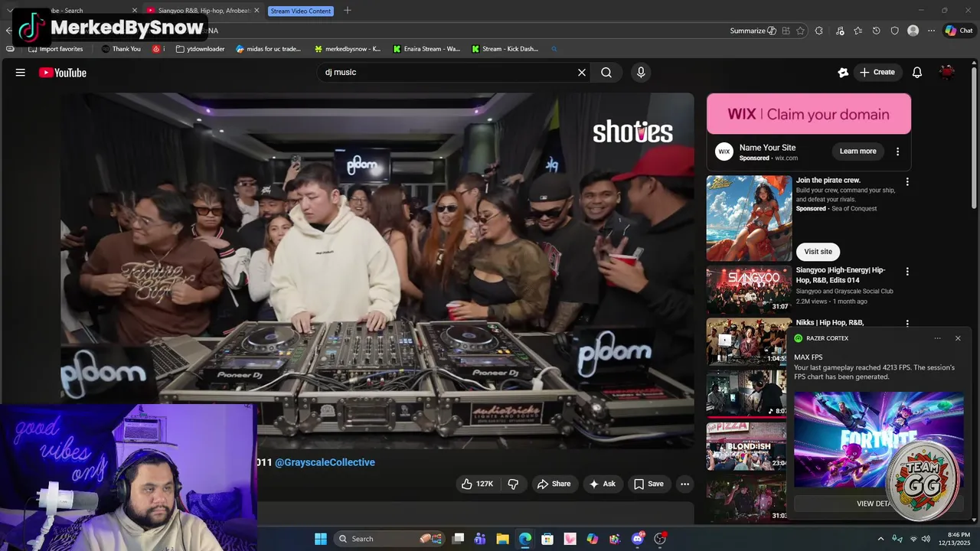This screenshot has width=980, height=551.
Task: Click the Windows taskbar Search box
Action: pyautogui.click(x=388, y=539)
